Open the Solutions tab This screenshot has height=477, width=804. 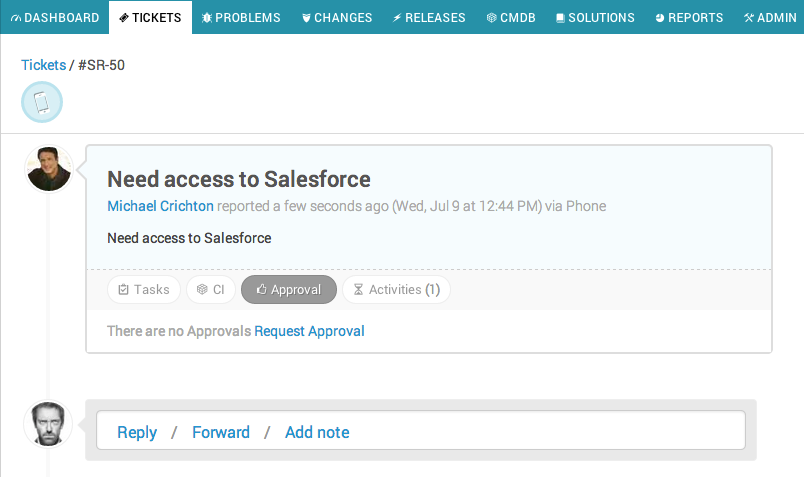click(x=595, y=17)
